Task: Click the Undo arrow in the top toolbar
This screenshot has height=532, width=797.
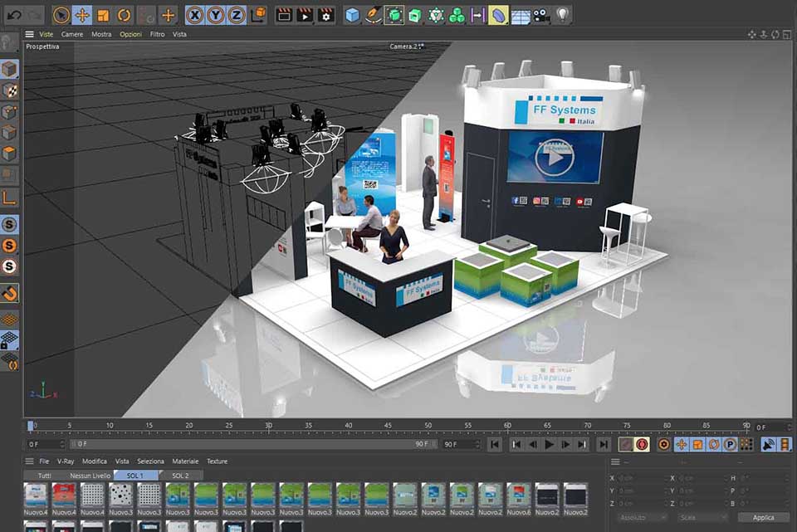Action: (x=14, y=15)
